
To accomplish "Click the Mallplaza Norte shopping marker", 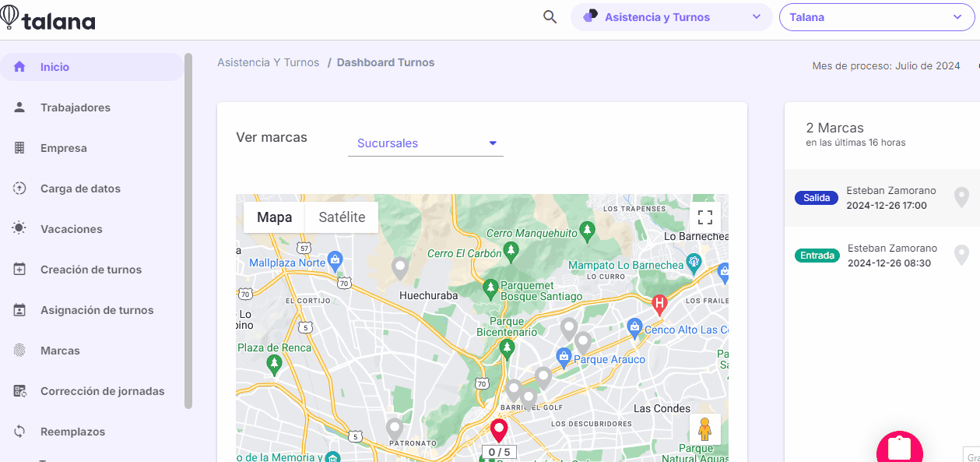I will click(x=335, y=259).
